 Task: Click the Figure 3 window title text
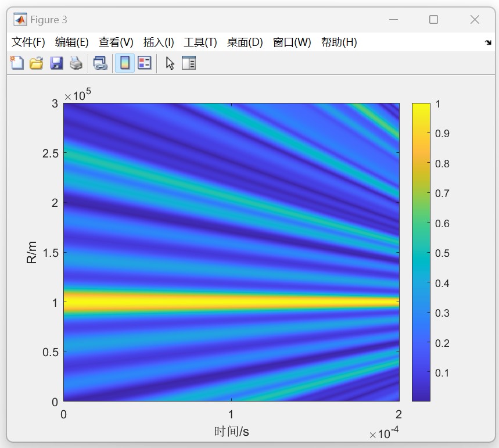[x=49, y=20]
